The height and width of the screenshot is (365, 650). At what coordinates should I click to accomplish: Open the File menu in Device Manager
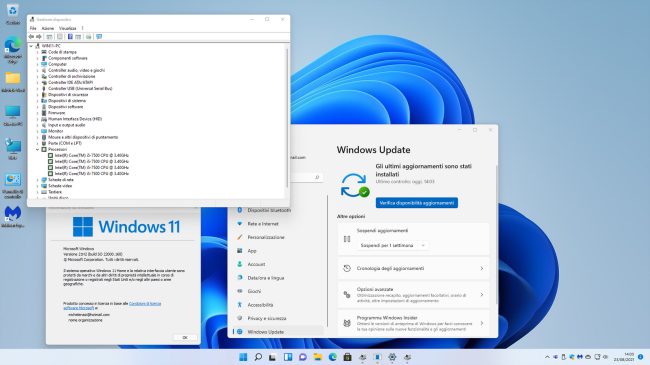33,28
